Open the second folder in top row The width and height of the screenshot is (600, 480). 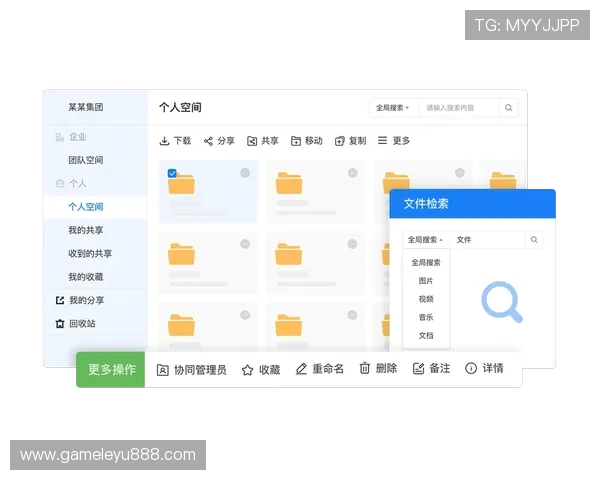tap(289, 183)
